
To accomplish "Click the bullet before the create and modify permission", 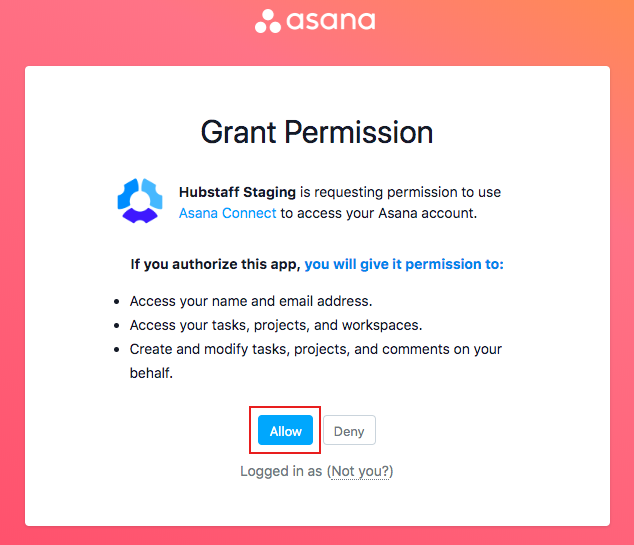I will pos(116,349).
